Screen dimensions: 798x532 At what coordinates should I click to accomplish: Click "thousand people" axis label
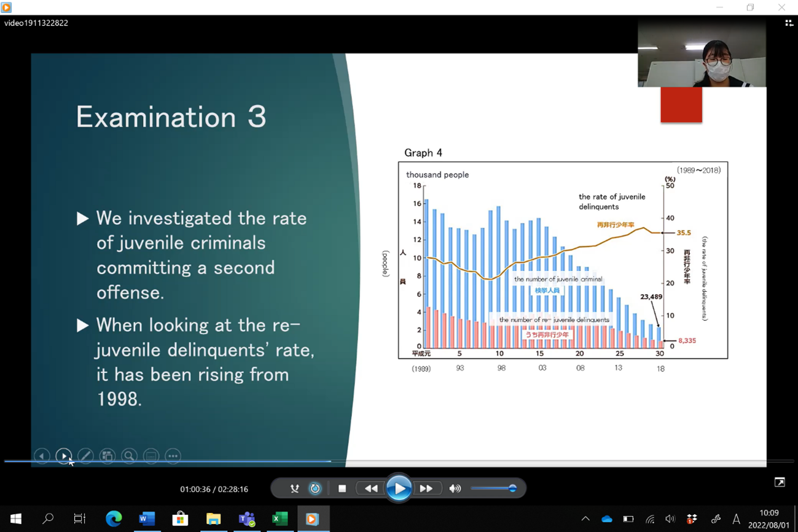coord(437,174)
